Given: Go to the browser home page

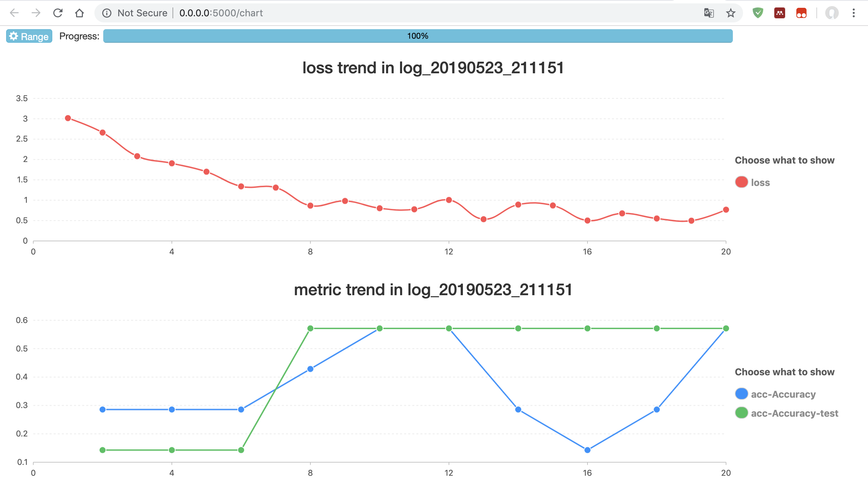Looking at the screenshot, I should pos(79,13).
